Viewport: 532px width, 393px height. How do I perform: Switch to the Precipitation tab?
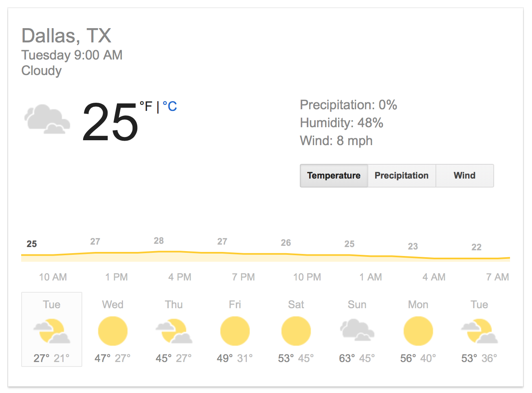click(402, 176)
